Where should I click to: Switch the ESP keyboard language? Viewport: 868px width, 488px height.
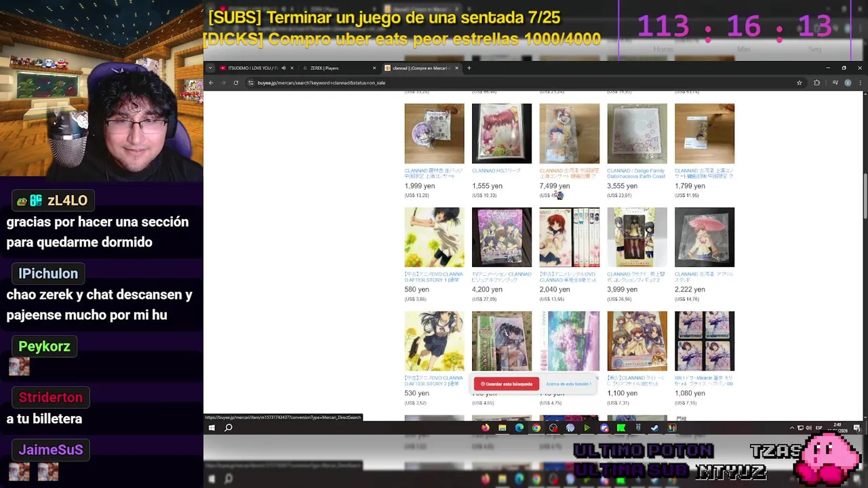[818, 428]
